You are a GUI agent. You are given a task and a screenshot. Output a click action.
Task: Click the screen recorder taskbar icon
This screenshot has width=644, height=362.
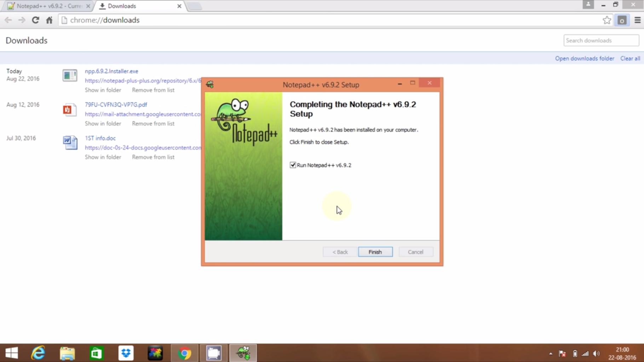coord(214,353)
